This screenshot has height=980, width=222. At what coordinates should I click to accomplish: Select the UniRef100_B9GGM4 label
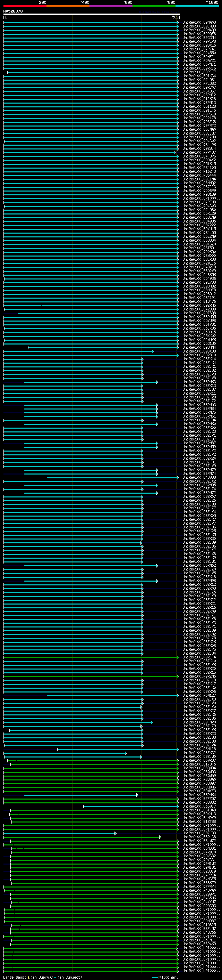coord(199,38)
